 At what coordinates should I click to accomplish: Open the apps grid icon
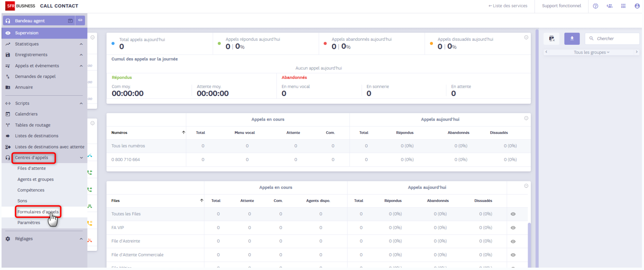tap(623, 6)
